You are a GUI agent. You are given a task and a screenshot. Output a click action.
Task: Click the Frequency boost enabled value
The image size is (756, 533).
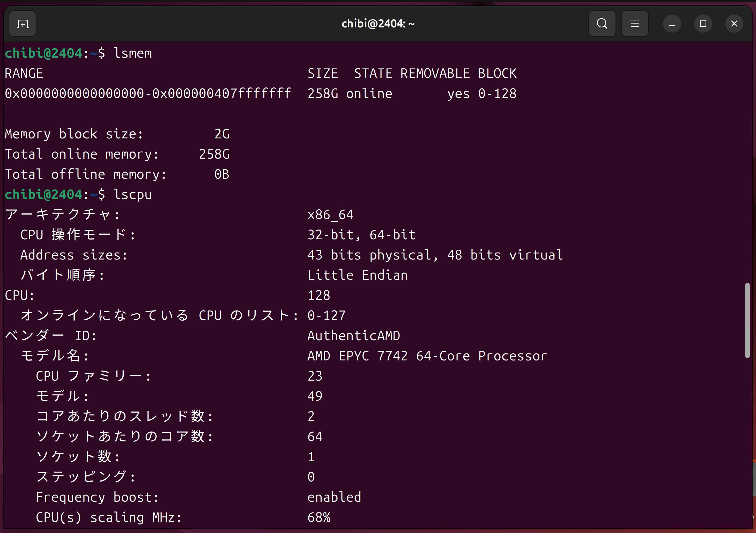pyautogui.click(x=334, y=497)
